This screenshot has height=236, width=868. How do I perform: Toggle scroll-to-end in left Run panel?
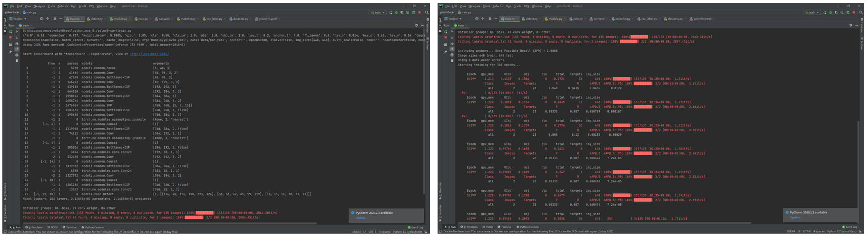(x=17, y=49)
